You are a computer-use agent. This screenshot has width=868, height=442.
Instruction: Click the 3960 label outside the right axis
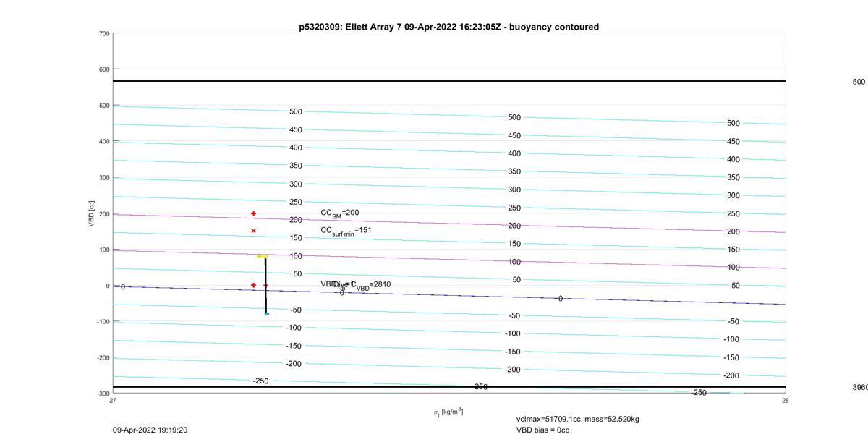[860, 387]
